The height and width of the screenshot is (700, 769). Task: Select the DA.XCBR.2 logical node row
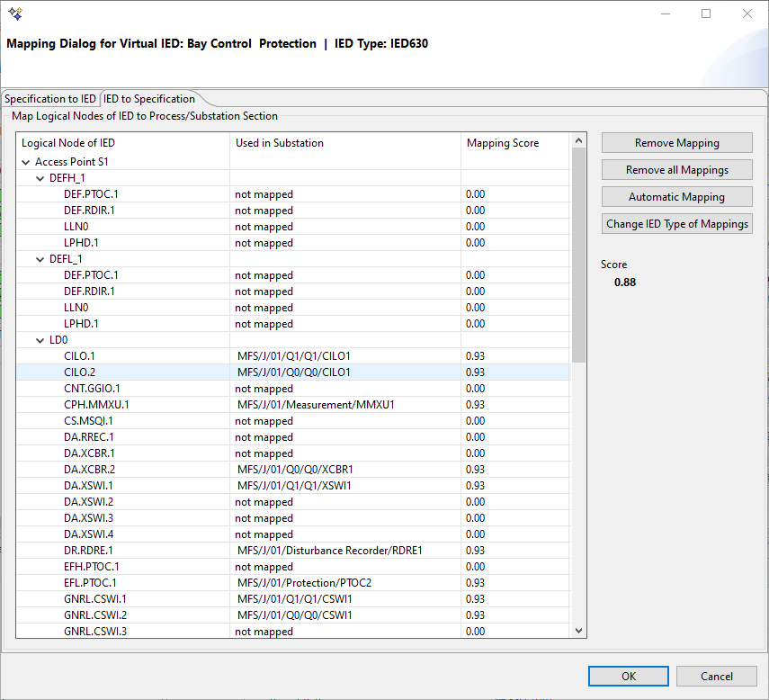(89, 470)
